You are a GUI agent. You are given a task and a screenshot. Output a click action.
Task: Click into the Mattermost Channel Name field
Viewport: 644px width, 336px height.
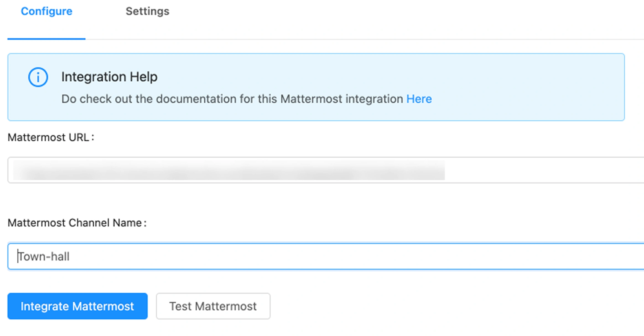(326, 256)
